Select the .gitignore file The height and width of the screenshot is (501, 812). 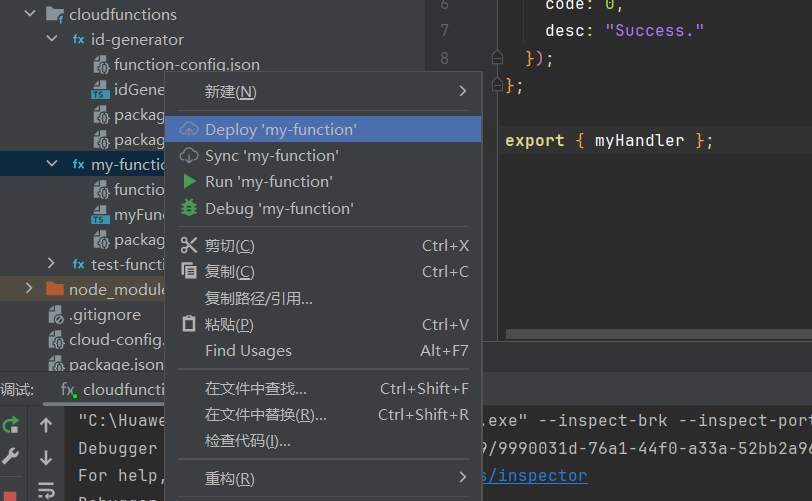click(x=105, y=314)
